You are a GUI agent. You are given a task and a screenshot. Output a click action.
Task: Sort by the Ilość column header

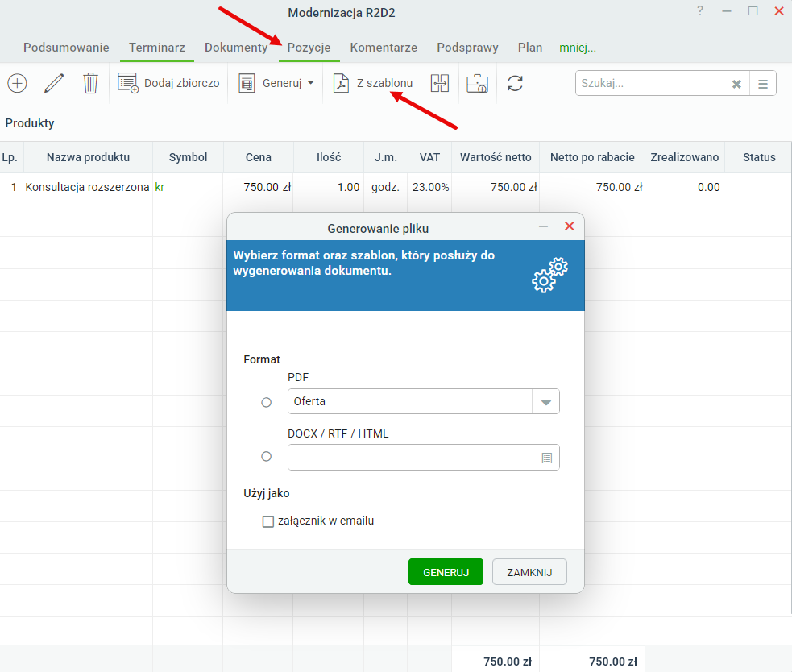point(328,157)
